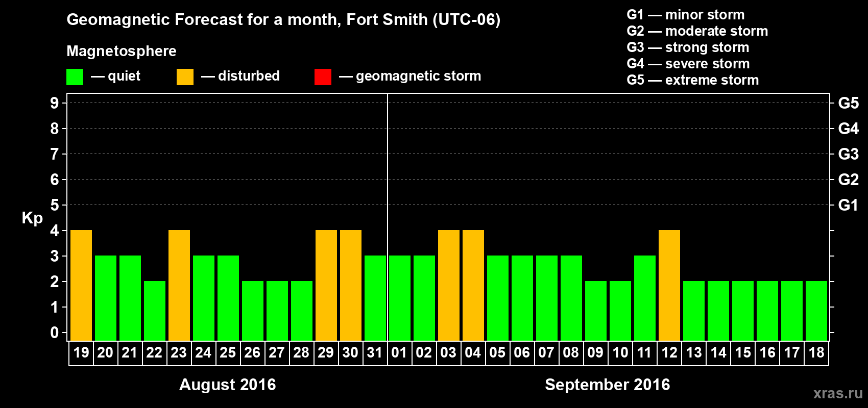This screenshot has height=408, width=868.
Task: Select the orange bar for August 29
Action: pos(326,286)
